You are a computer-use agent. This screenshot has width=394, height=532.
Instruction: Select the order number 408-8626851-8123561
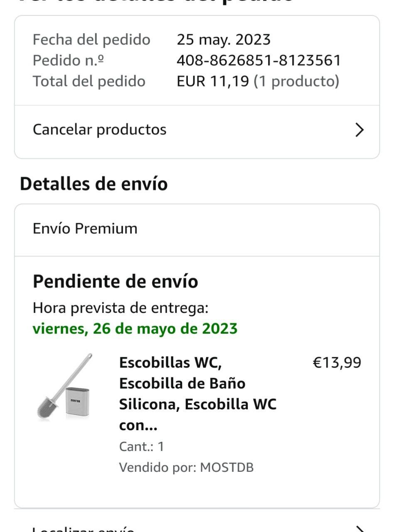(x=259, y=61)
